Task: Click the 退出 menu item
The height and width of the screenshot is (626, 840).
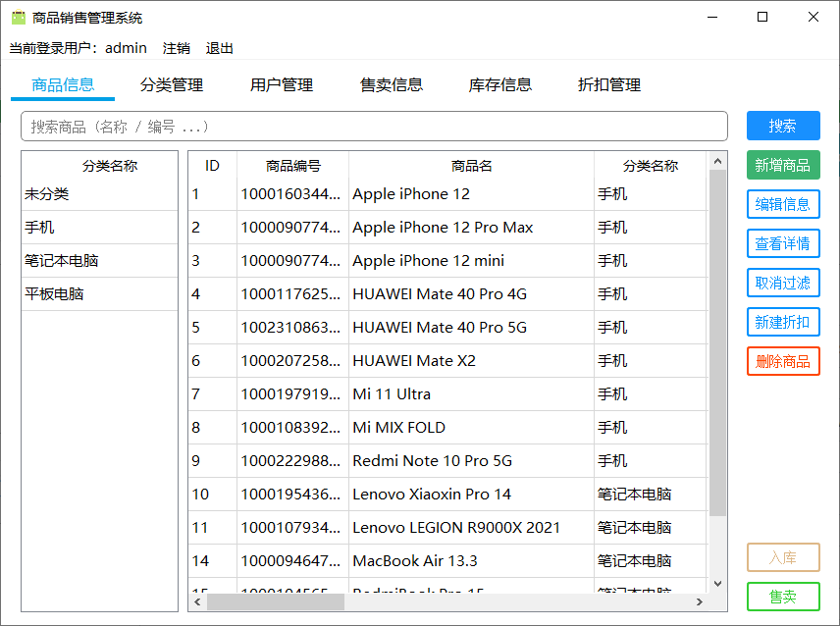Action: (x=219, y=48)
